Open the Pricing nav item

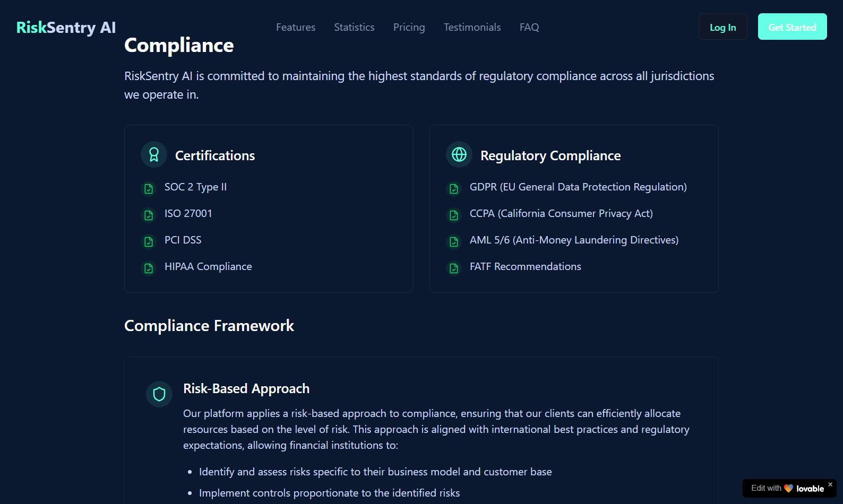click(x=409, y=27)
